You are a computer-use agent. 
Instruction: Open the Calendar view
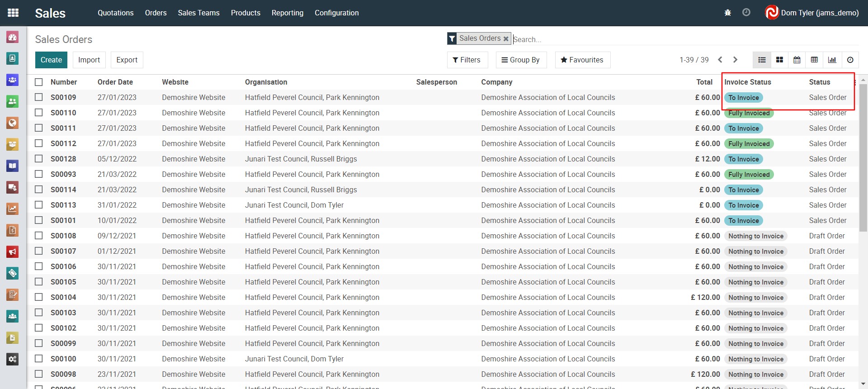[x=797, y=60]
